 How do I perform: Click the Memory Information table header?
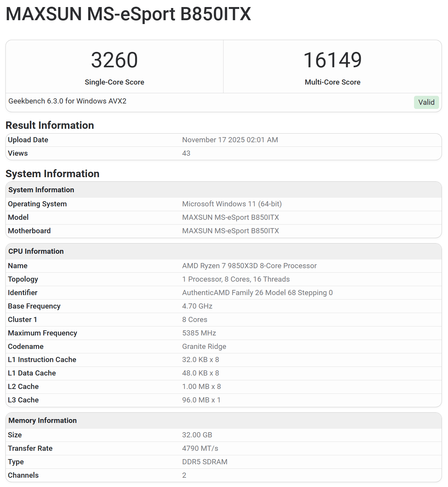(42, 421)
